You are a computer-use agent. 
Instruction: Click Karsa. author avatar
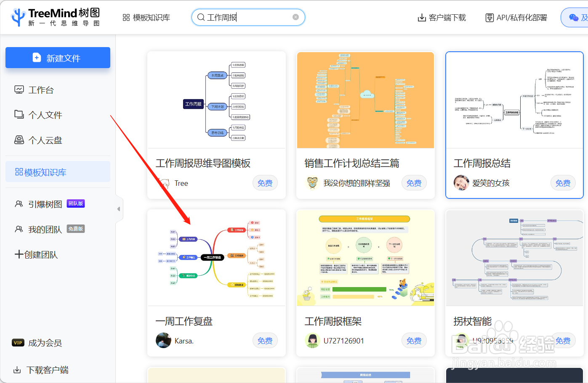[163, 341]
